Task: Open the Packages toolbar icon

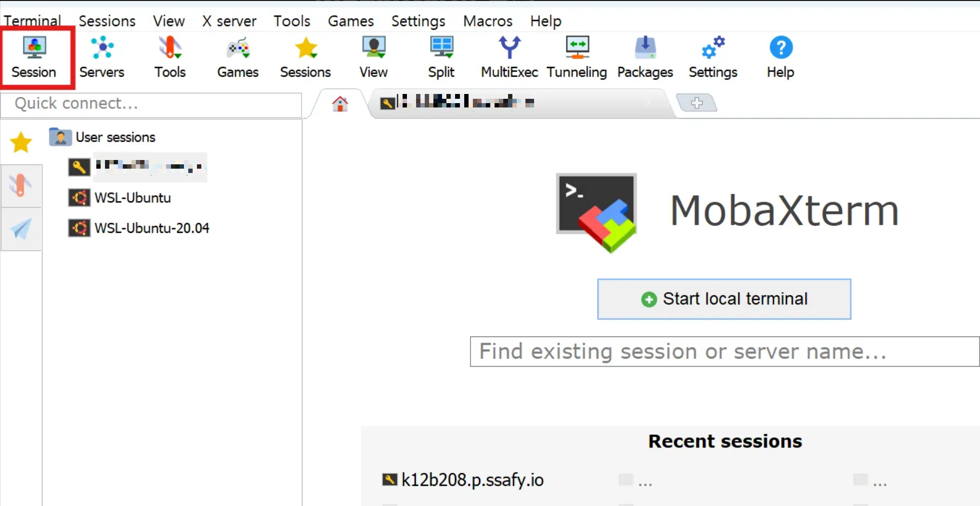Action: (x=645, y=57)
